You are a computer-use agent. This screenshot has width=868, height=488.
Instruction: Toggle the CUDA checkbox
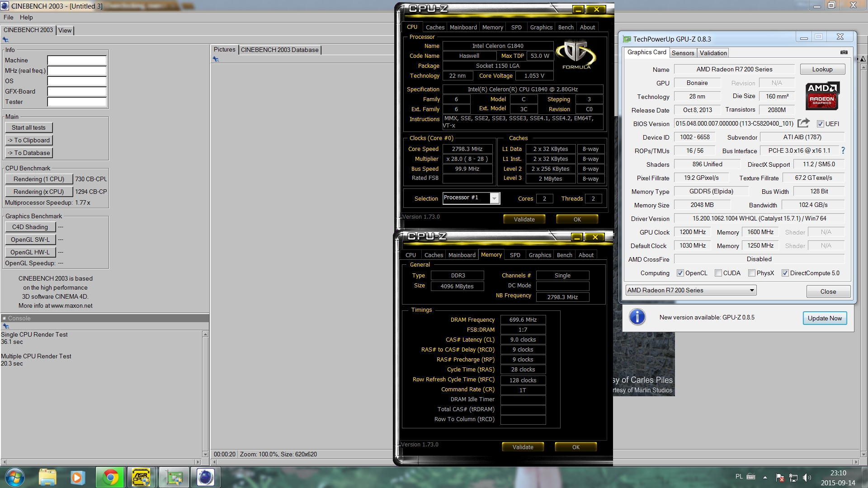tap(718, 273)
